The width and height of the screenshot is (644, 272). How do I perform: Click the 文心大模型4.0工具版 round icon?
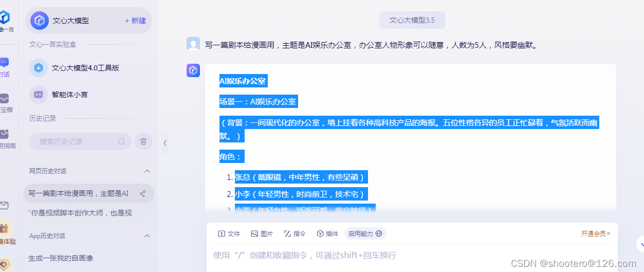[39, 68]
